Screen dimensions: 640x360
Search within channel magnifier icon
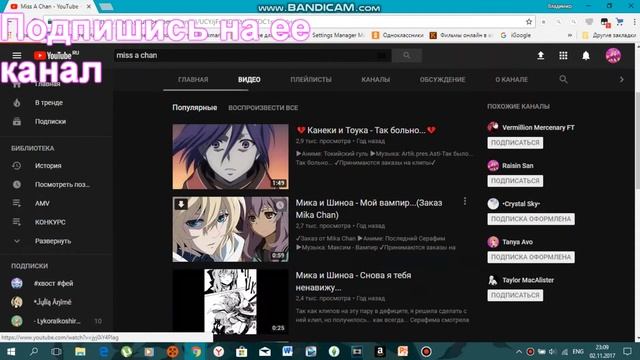(x=563, y=79)
